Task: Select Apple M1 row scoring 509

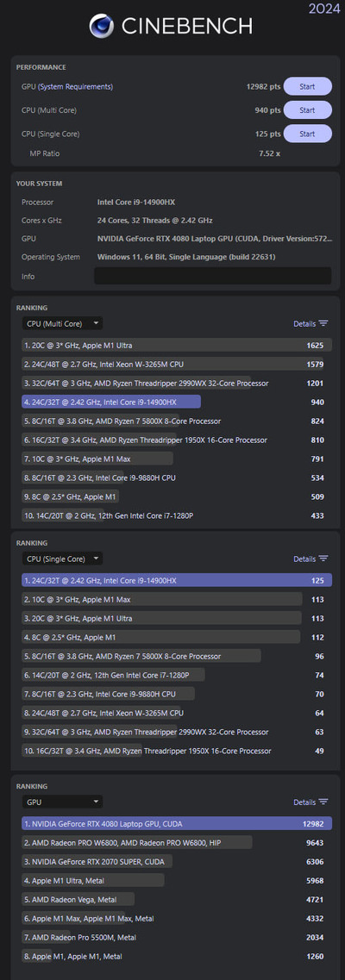Action: pyautogui.click(x=177, y=496)
